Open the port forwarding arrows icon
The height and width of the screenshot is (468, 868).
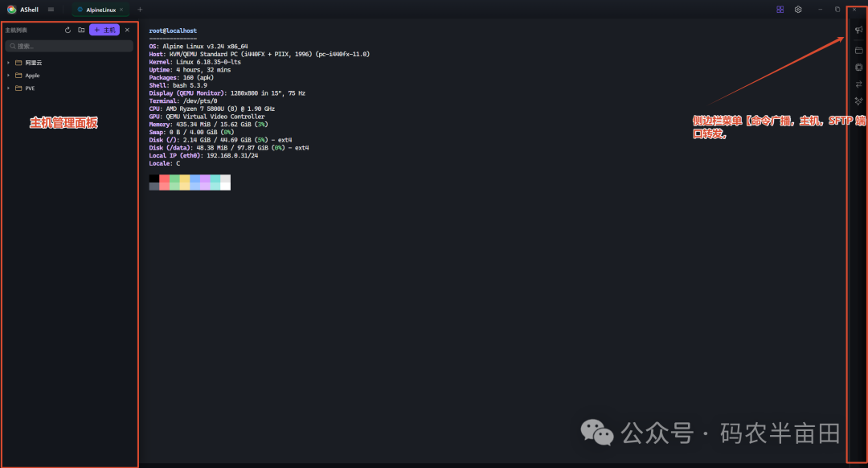click(x=858, y=84)
